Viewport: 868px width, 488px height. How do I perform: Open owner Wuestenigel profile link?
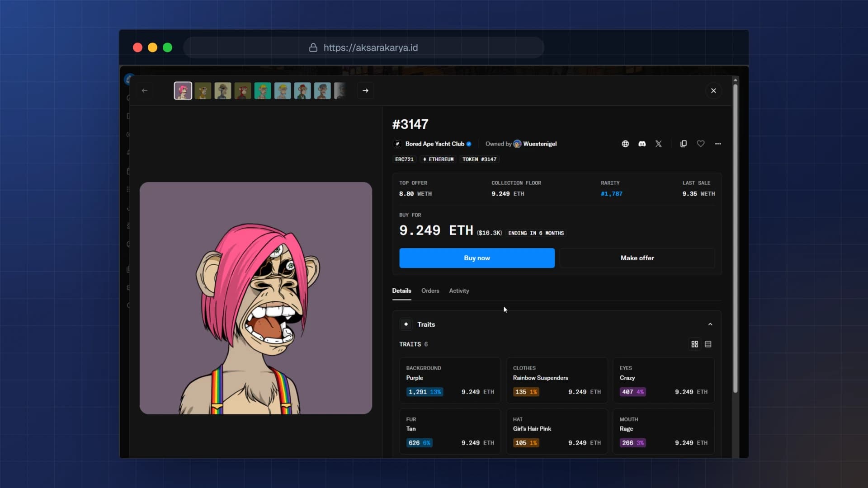(x=540, y=144)
